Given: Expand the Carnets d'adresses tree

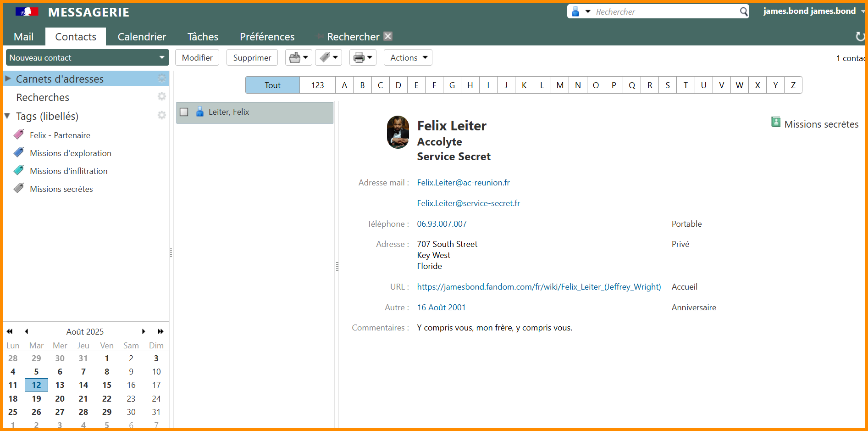Looking at the screenshot, I should pyautogui.click(x=8, y=79).
